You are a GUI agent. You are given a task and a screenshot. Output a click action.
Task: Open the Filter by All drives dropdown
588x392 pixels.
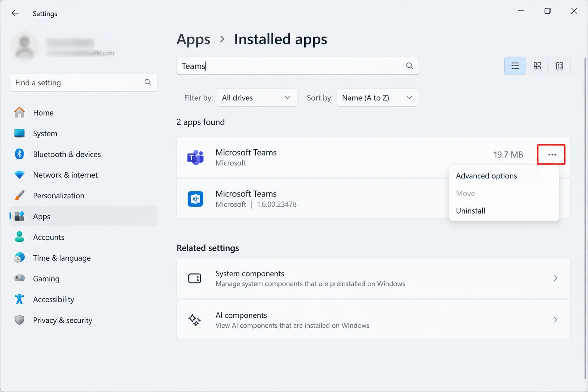coord(256,98)
